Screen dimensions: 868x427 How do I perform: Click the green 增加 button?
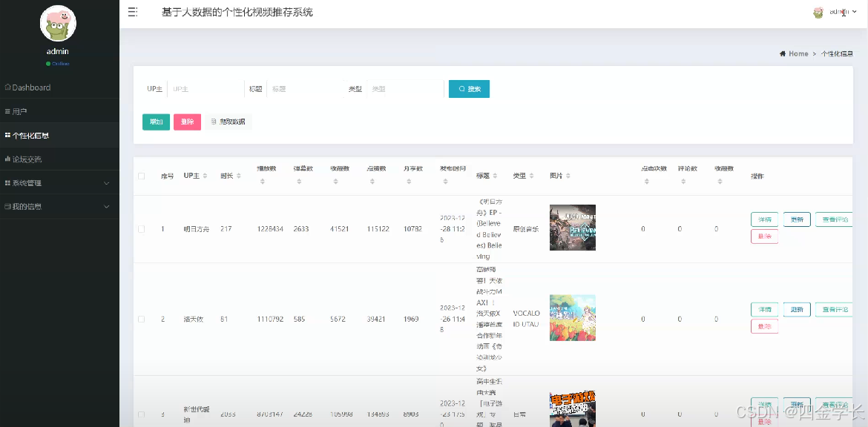coord(156,122)
